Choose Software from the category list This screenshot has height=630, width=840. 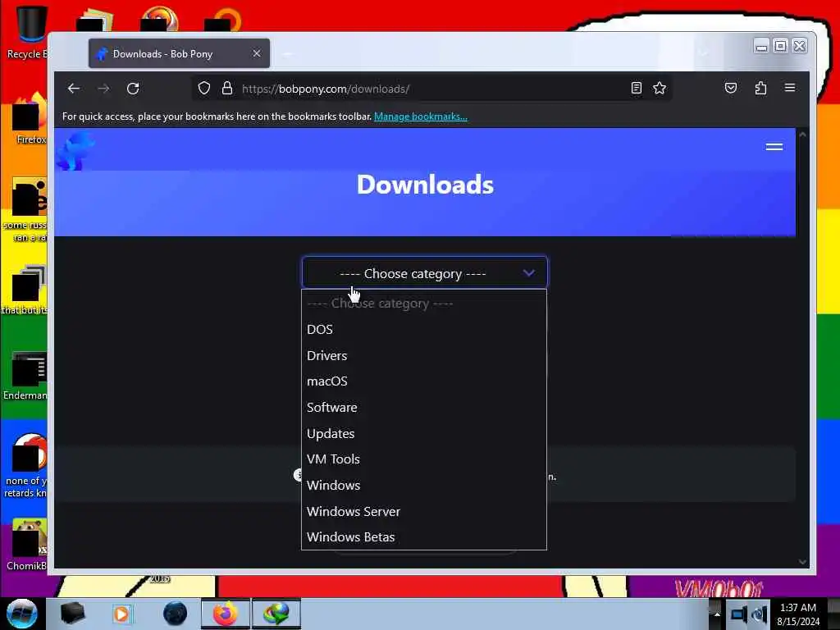coord(424,408)
